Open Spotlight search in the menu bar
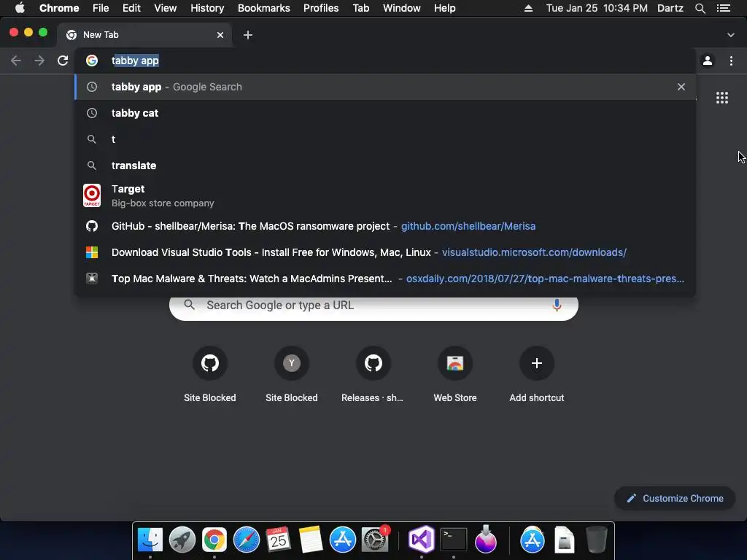Image resolution: width=747 pixels, height=560 pixels. 700,8
